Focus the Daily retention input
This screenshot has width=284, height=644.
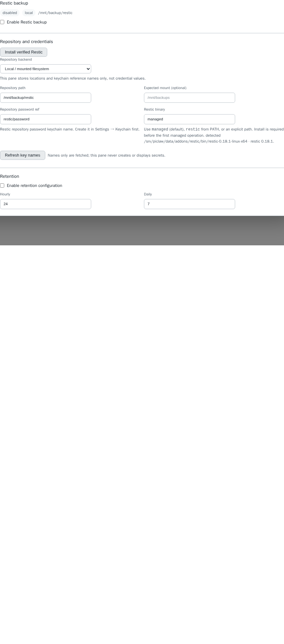(190, 204)
